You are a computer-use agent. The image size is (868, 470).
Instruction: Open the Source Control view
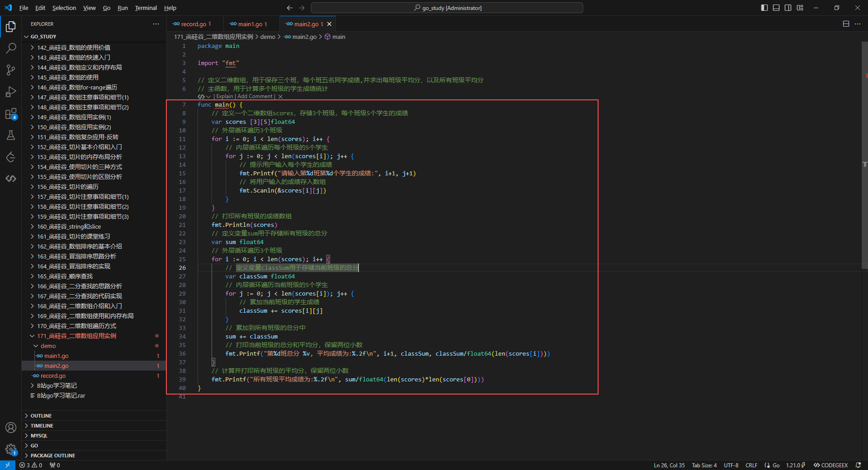click(x=11, y=70)
